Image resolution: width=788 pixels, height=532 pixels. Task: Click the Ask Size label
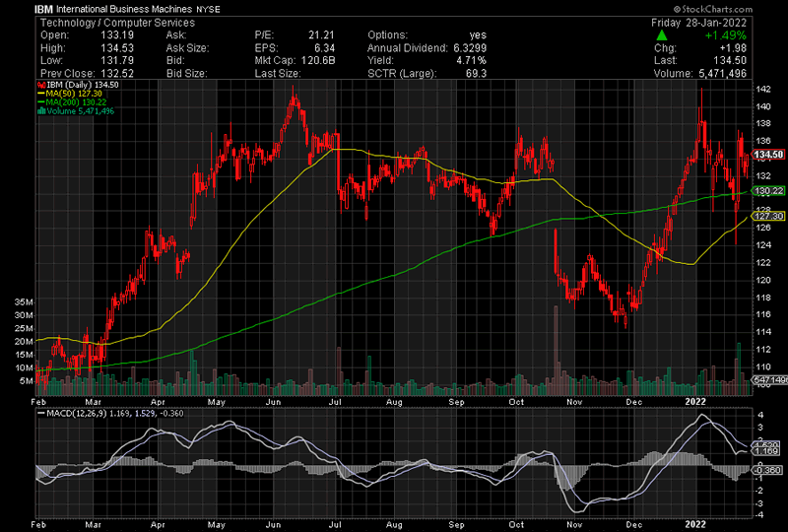(187, 47)
